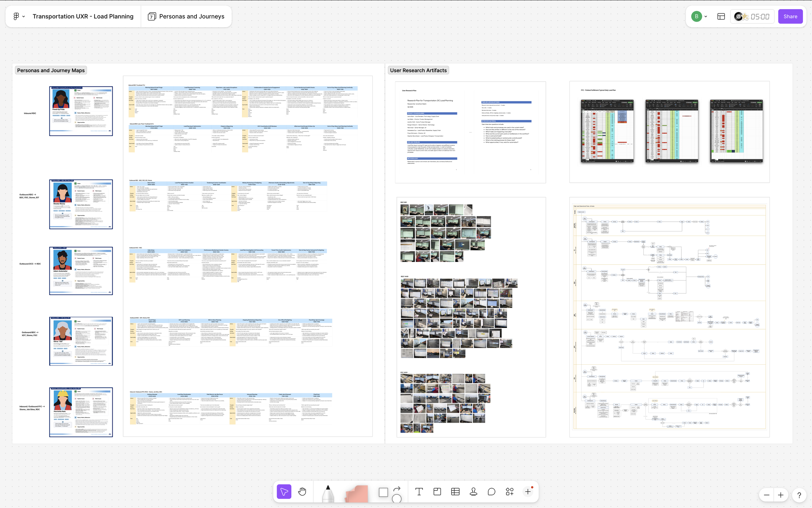Activate the Text tool
The width and height of the screenshot is (812, 508).
click(x=419, y=491)
